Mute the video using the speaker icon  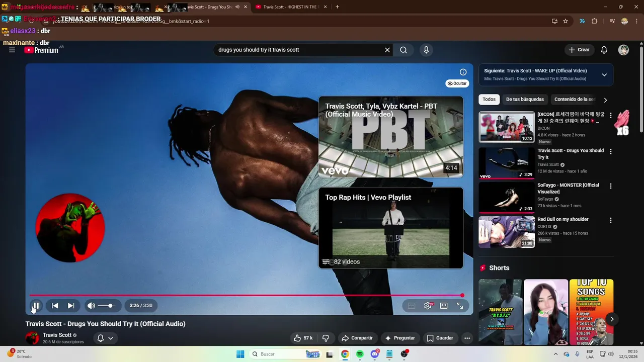tap(91, 306)
